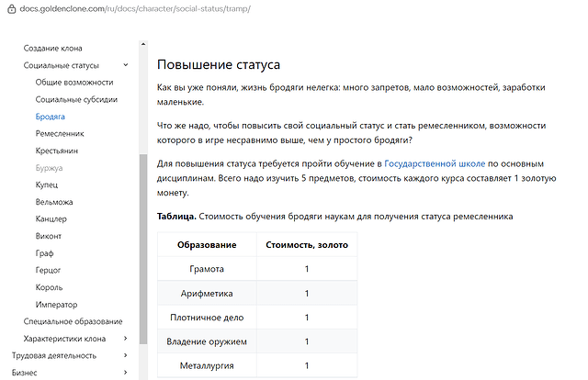Viewport: 588px width, 380px height.
Task: Open Социальные субсидии sidebar item
Action: [x=76, y=99]
